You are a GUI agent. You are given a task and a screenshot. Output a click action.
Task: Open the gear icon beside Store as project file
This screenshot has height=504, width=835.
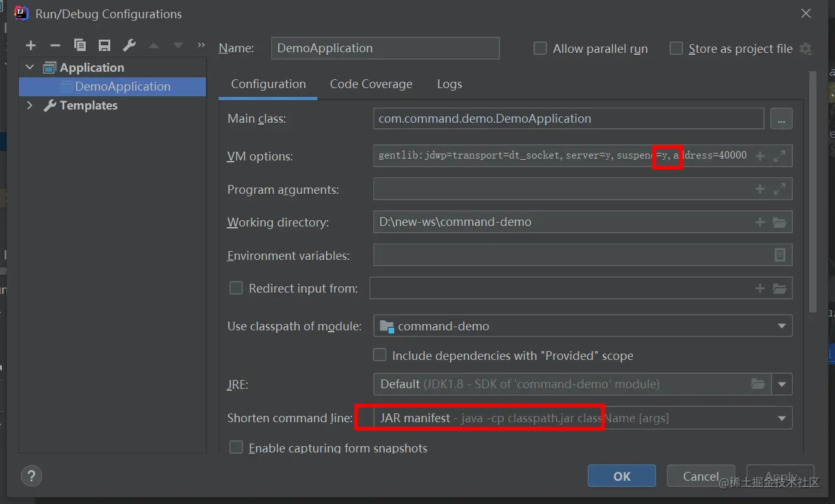coord(805,48)
